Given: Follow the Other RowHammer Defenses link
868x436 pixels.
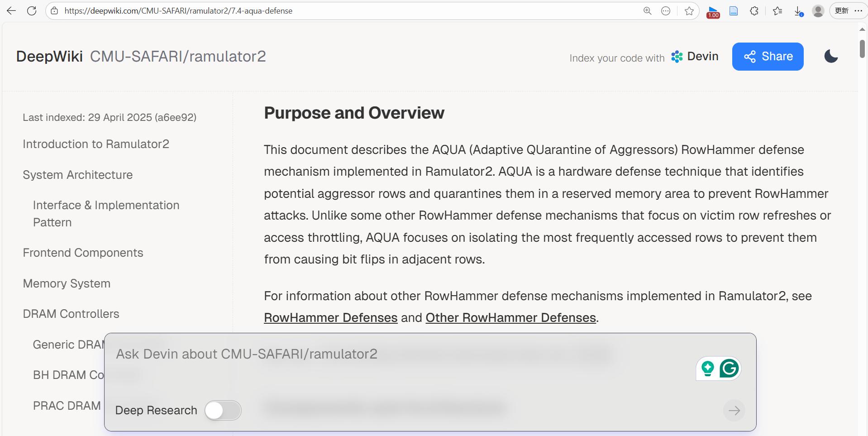Looking at the screenshot, I should click(510, 318).
